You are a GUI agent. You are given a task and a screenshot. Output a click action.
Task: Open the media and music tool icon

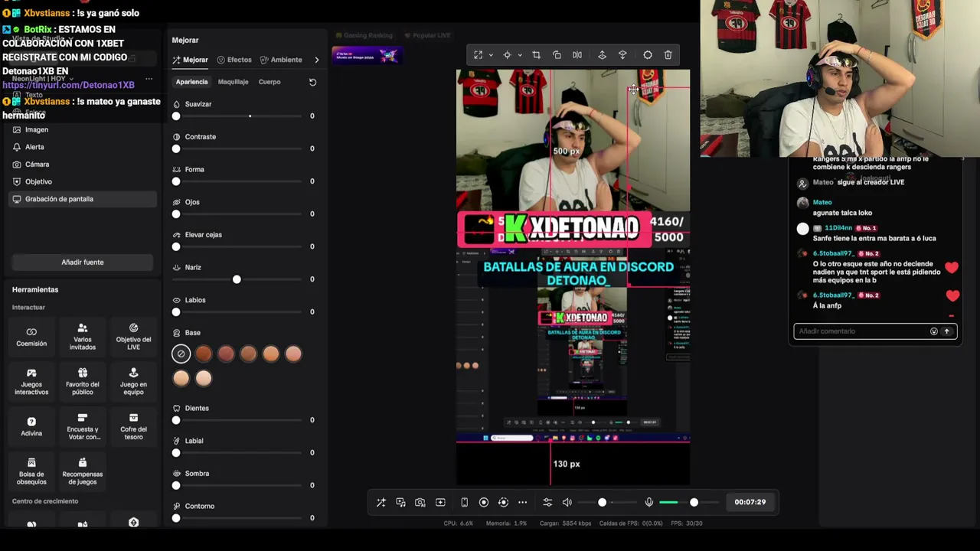[x=400, y=502]
